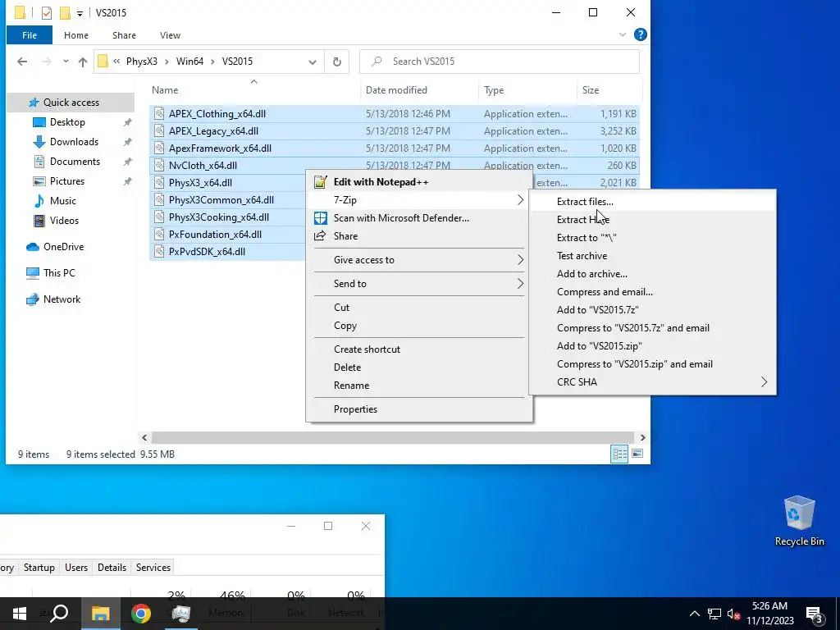Open the Windows Start menu
840x630 pixels.
[x=20, y=614]
